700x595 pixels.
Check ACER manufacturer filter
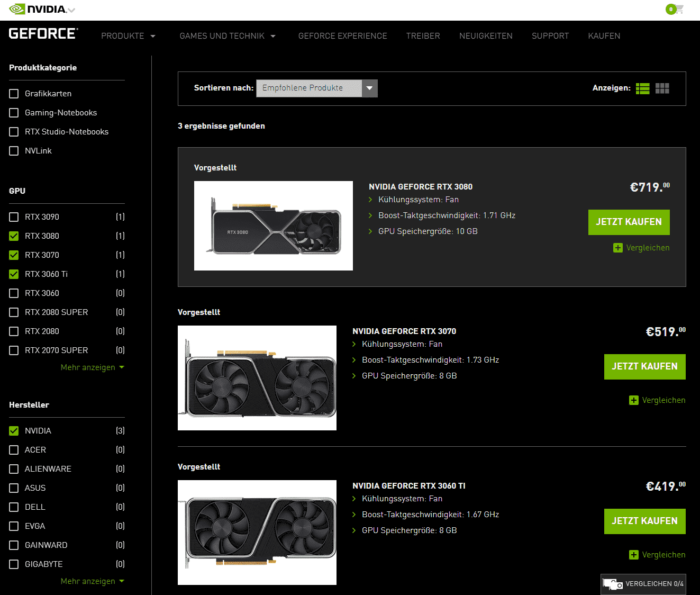[14, 450]
